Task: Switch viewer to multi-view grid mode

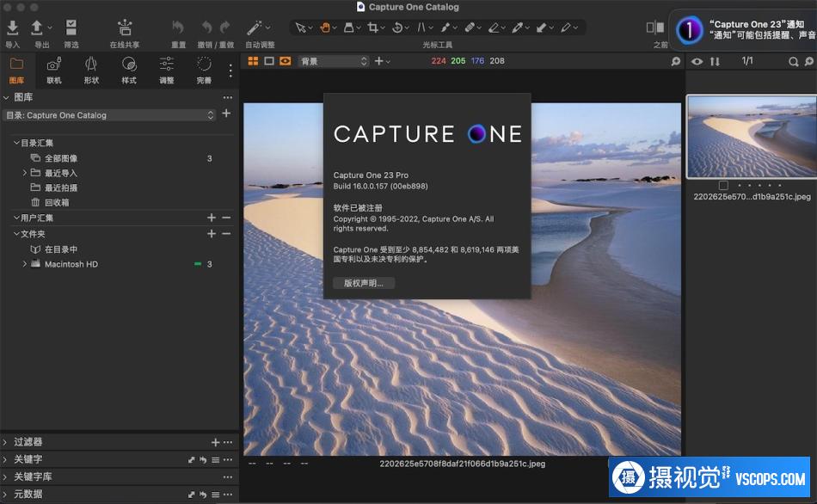Action: point(253,61)
